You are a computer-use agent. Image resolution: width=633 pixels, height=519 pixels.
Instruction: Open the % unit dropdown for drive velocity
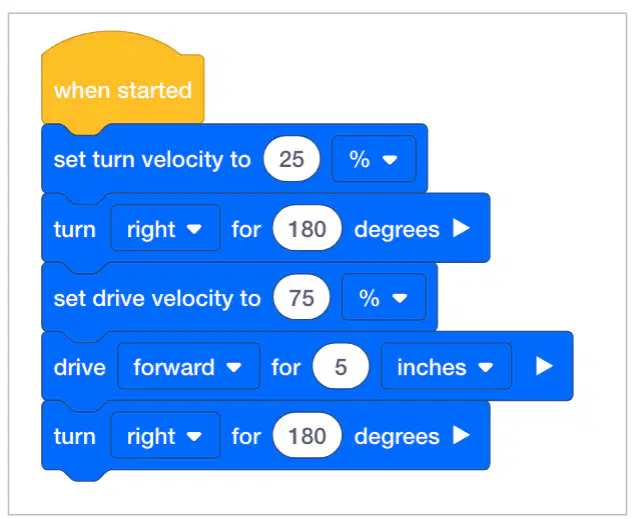click(384, 297)
